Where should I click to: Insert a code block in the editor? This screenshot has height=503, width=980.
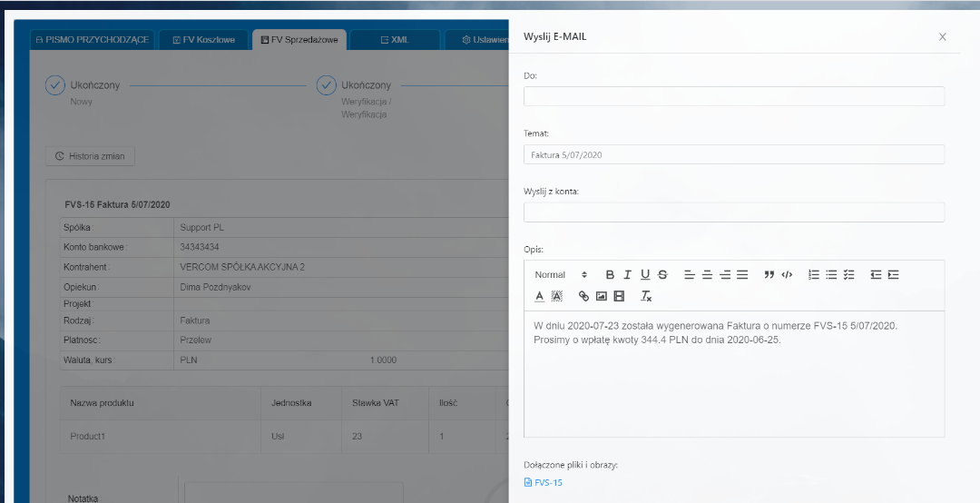coord(787,274)
